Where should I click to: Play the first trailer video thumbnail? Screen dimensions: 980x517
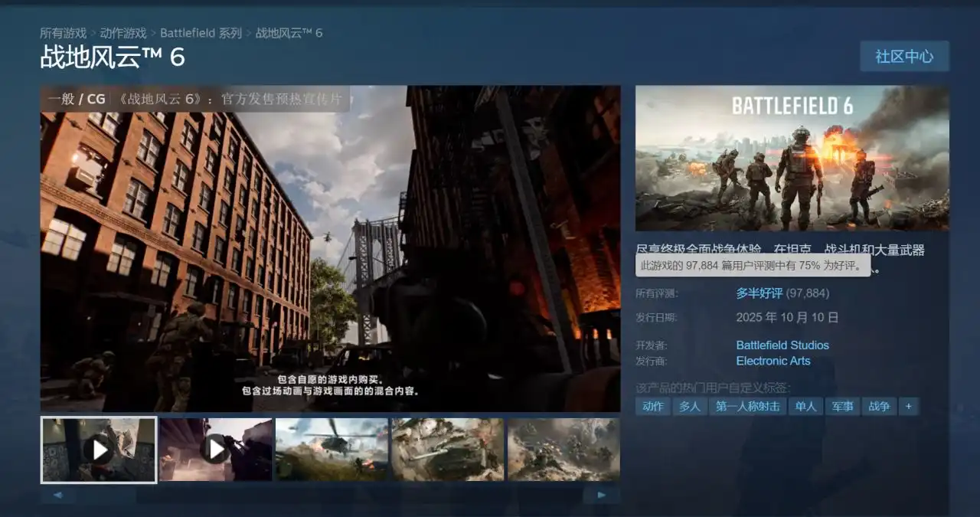pyautogui.click(x=99, y=450)
